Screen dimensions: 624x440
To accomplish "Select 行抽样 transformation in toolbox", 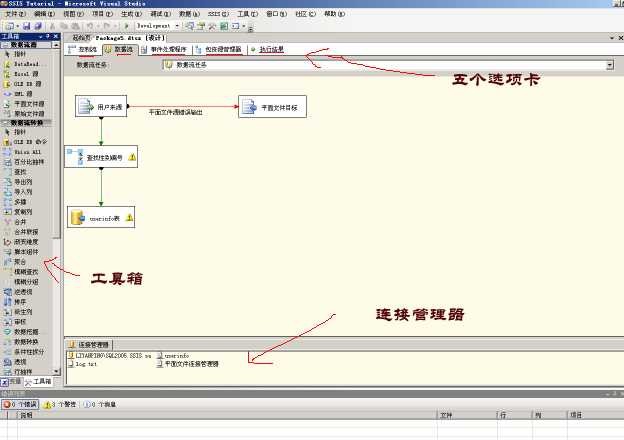I will click(x=18, y=372).
